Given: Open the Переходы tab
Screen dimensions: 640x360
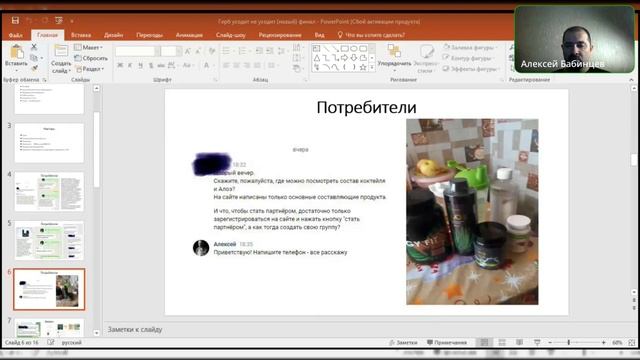Looking at the screenshot, I should point(149,35).
